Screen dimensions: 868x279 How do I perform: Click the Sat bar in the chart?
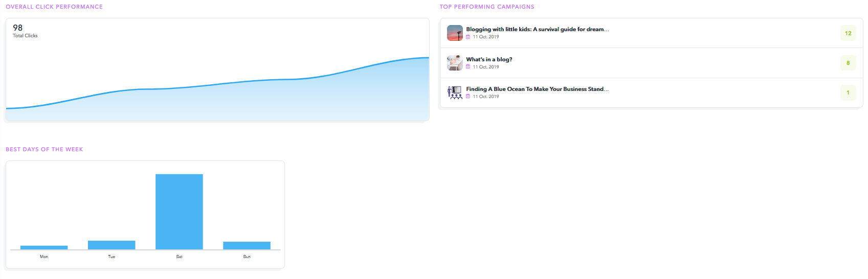pos(179,212)
